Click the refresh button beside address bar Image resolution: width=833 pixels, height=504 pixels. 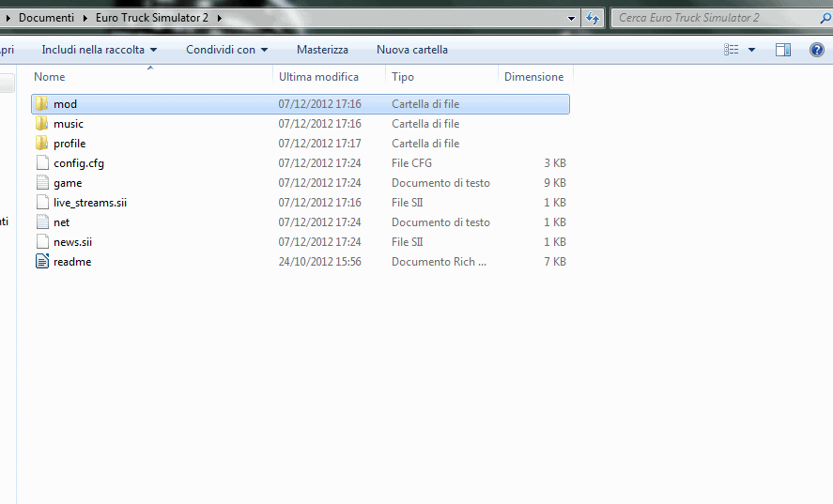(593, 18)
